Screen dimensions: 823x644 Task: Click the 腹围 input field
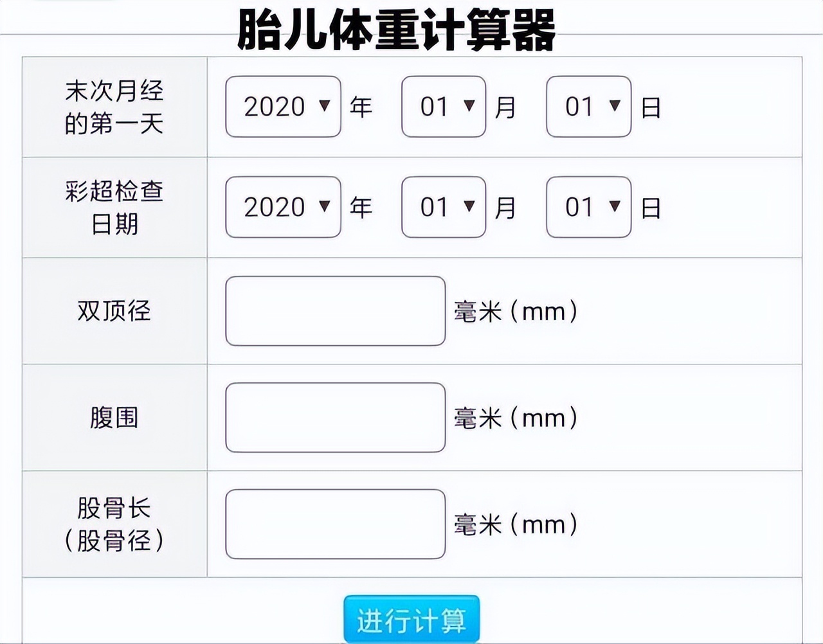[335, 417]
